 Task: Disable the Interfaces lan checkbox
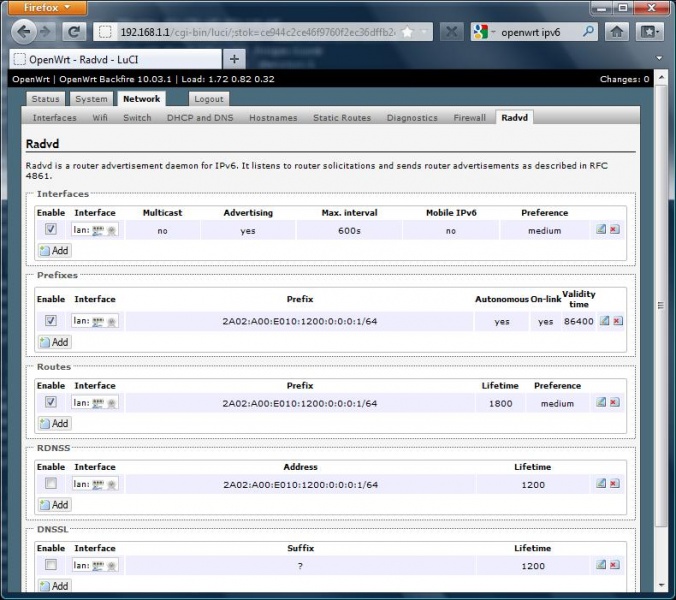click(51, 230)
